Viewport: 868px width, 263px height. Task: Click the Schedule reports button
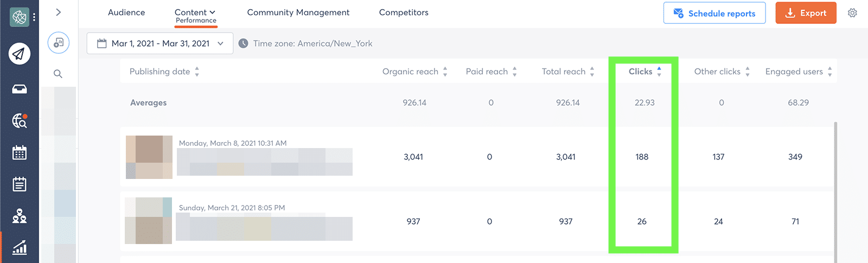click(x=714, y=13)
